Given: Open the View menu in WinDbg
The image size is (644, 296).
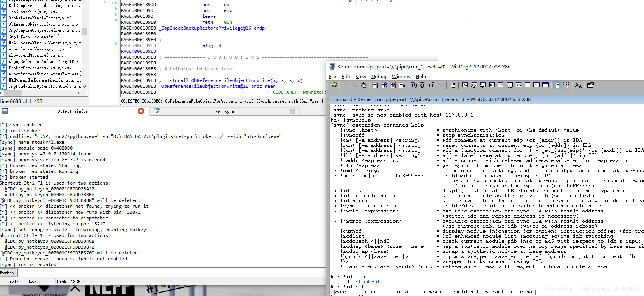Looking at the screenshot, I should click(x=361, y=77).
